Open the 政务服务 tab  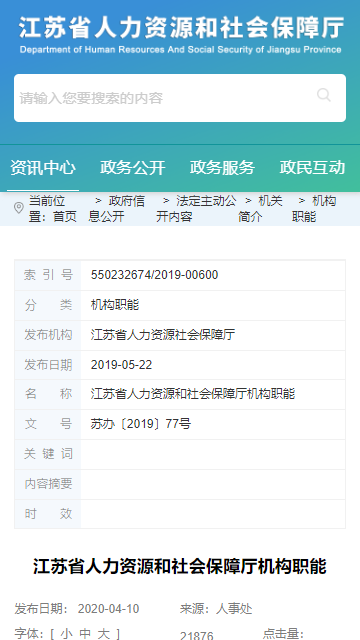pos(222,168)
